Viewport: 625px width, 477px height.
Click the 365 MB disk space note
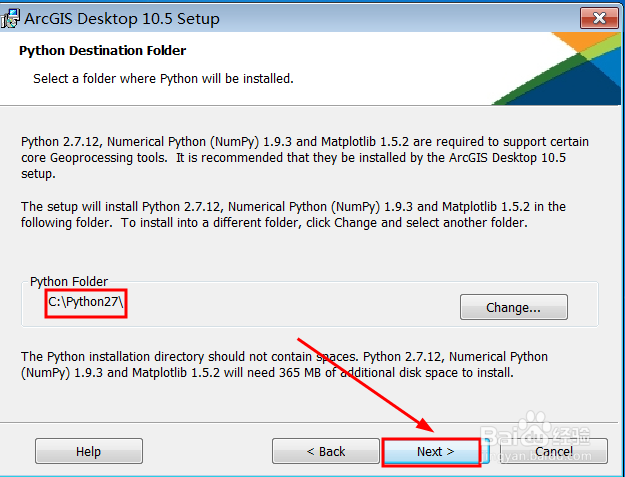285,365
